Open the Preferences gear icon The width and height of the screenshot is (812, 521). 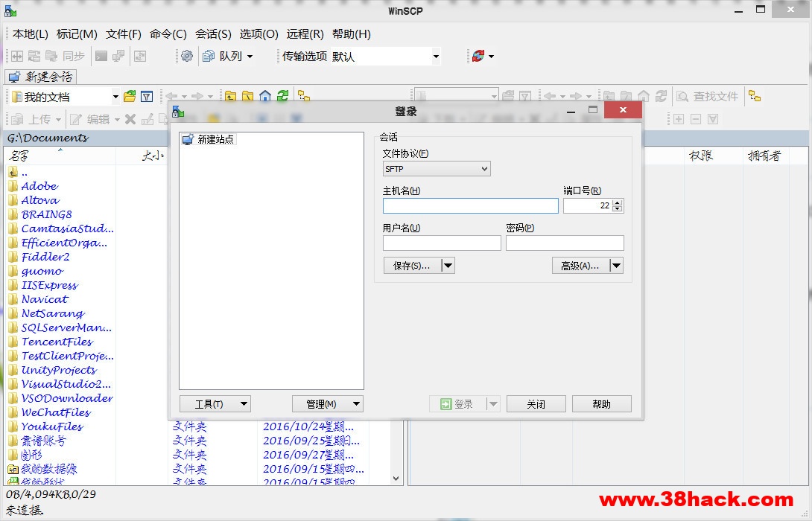click(187, 56)
